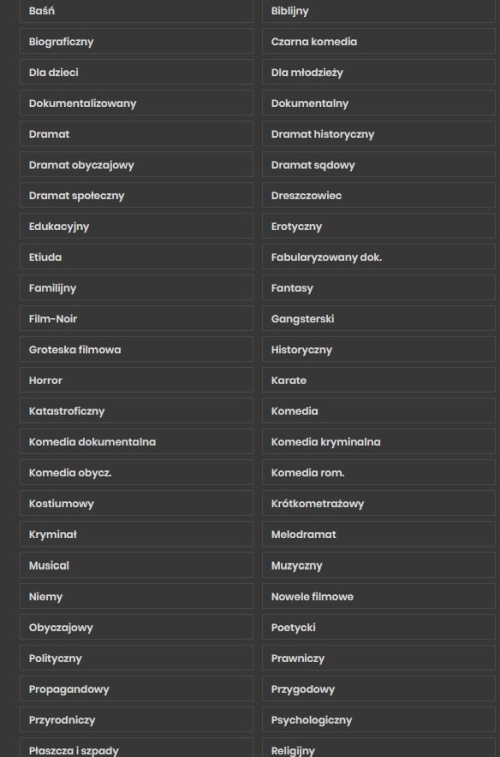Pick the Etiuda genre

coord(137,257)
